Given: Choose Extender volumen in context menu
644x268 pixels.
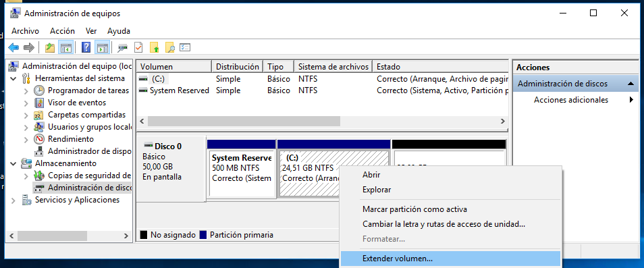Looking at the screenshot, I should 450,259.
